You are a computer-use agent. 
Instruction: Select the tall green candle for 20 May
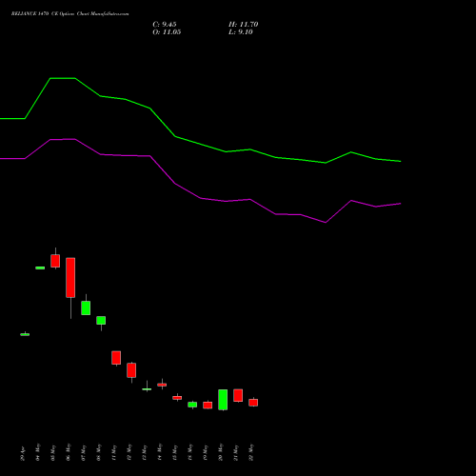pyautogui.click(x=223, y=400)
